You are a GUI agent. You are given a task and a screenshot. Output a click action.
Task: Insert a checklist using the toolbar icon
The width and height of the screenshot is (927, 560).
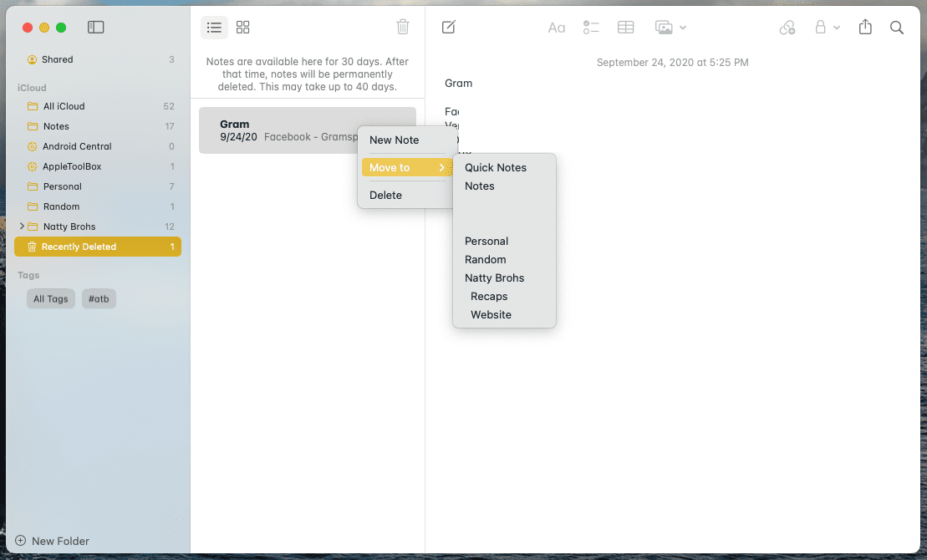[591, 28]
